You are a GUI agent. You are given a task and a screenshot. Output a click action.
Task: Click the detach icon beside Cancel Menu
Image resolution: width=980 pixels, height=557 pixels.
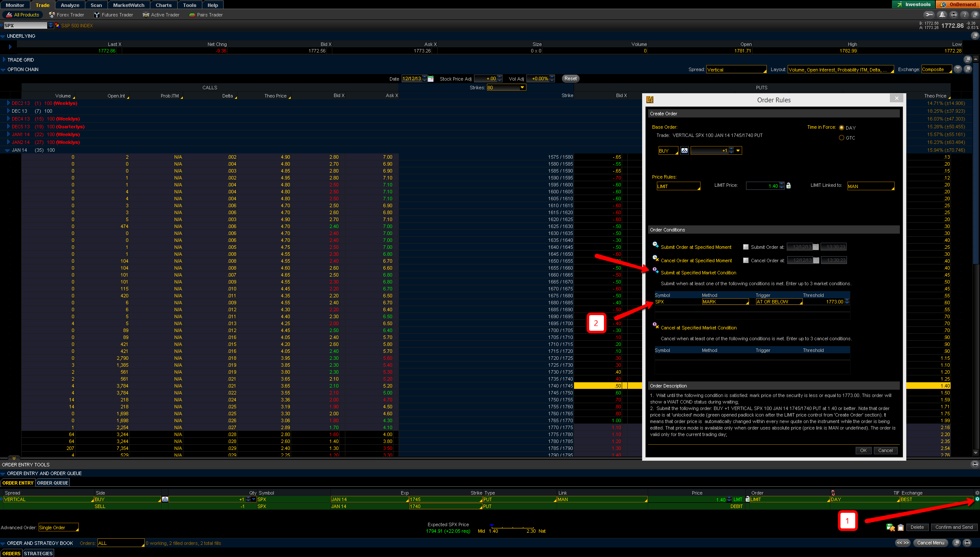pyautogui.click(x=957, y=543)
